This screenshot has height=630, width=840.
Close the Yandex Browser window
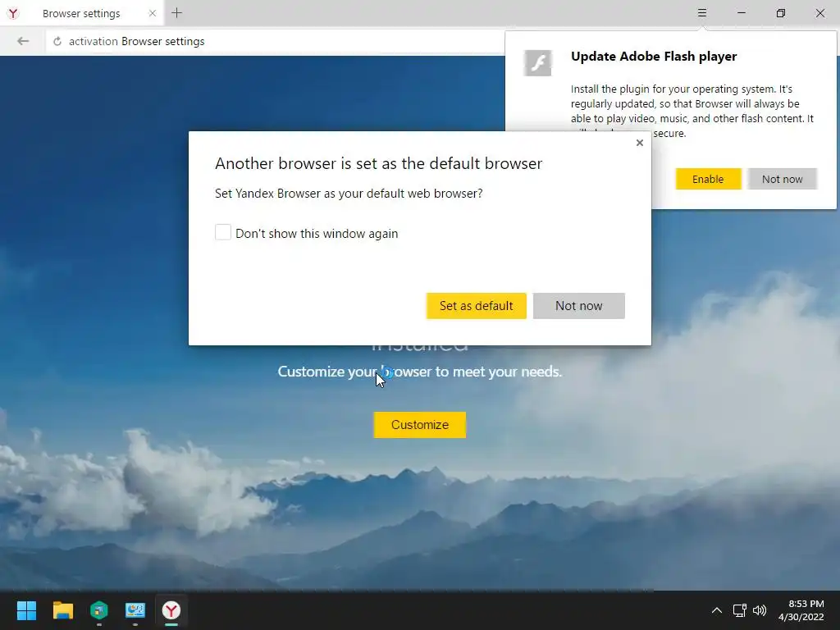click(x=820, y=13)
